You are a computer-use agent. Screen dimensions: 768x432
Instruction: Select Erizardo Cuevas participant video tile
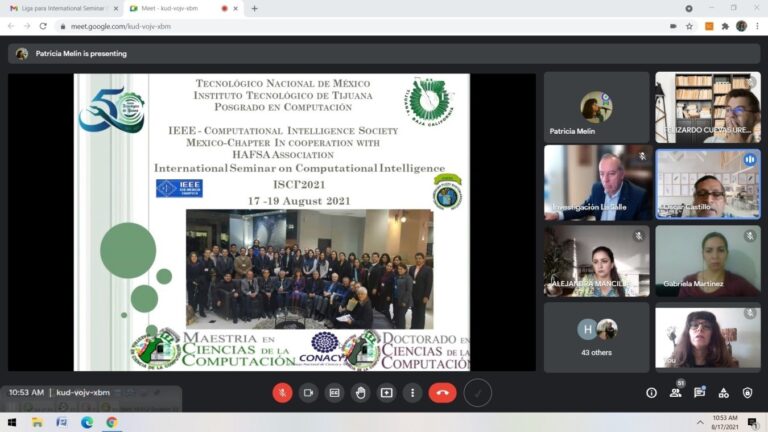(x=708, y=108)
